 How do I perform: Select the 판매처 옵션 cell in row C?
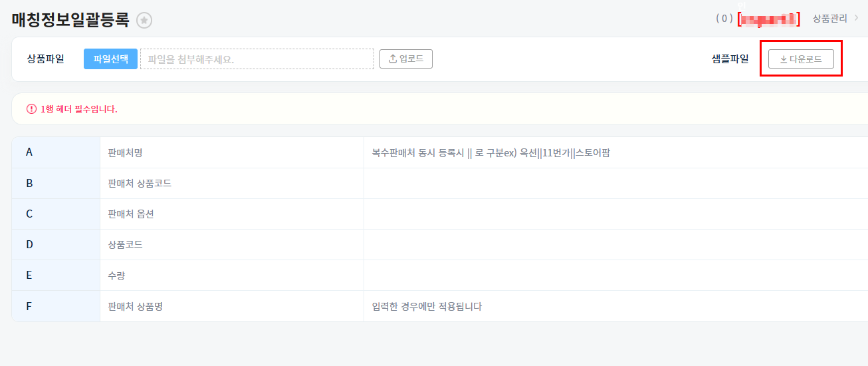pos(131,214)
